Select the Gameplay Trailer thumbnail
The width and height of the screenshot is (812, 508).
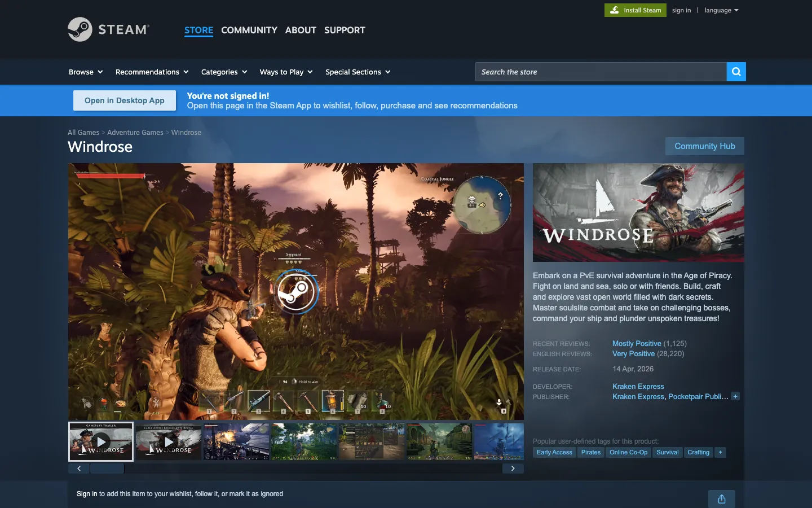pos(101,441)
